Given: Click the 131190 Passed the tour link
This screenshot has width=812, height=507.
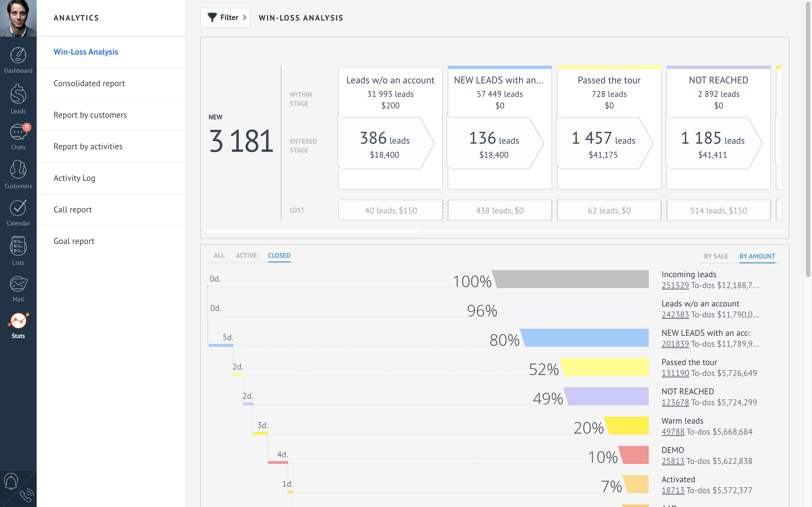Looking at the screenshot, I should pos(675,373).
